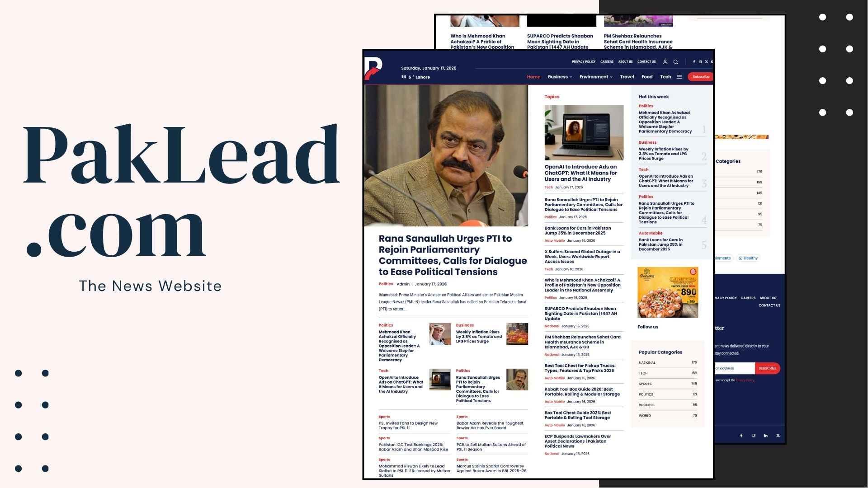Click the weather icon next to Lahore
This screenshot has width=868, height=488.
(404, 77)
